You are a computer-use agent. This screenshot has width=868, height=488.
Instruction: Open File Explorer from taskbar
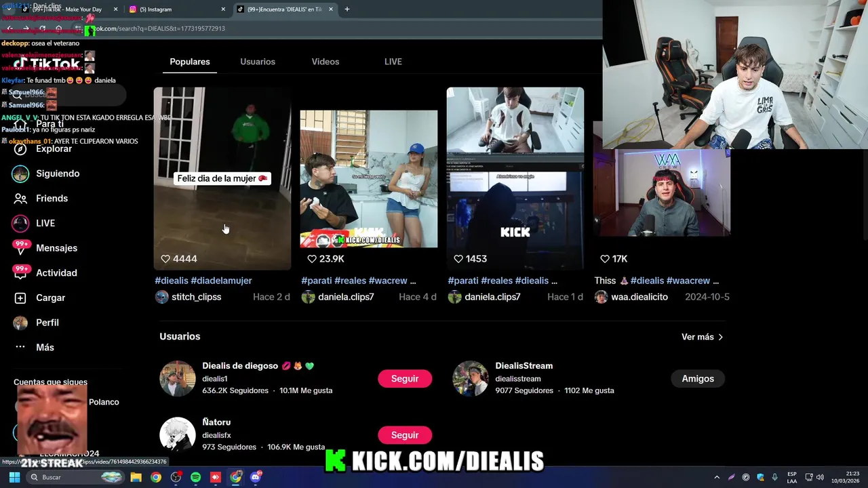[136, 477]
